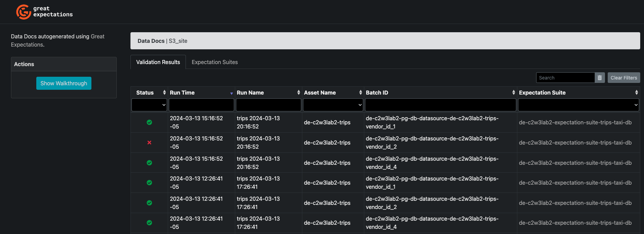Click the Clear Filters button

pyautogui.click(x=623, y=78)
